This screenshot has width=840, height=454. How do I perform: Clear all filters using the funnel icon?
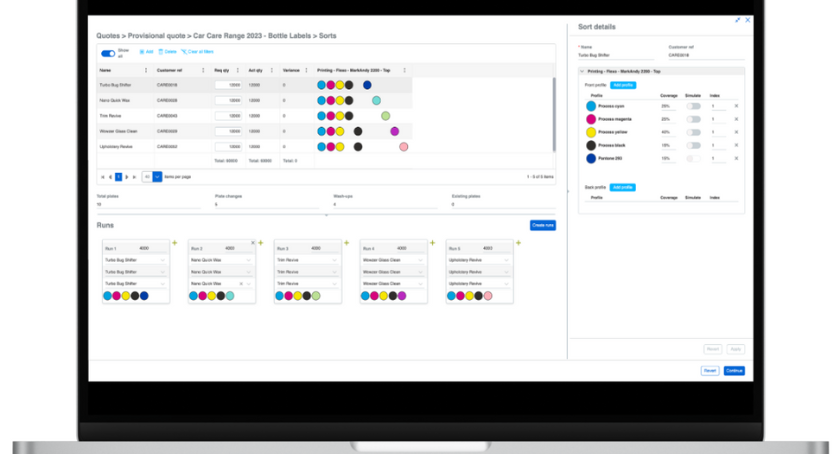184,52
